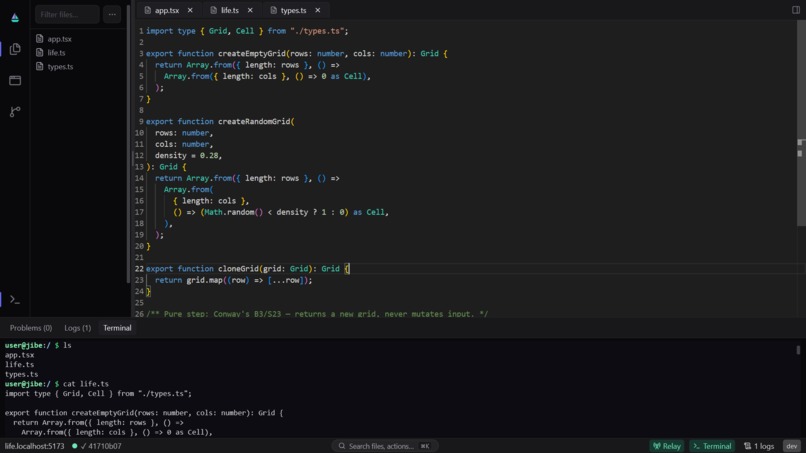Open the preview window sidebar icon

pos(15,80)
